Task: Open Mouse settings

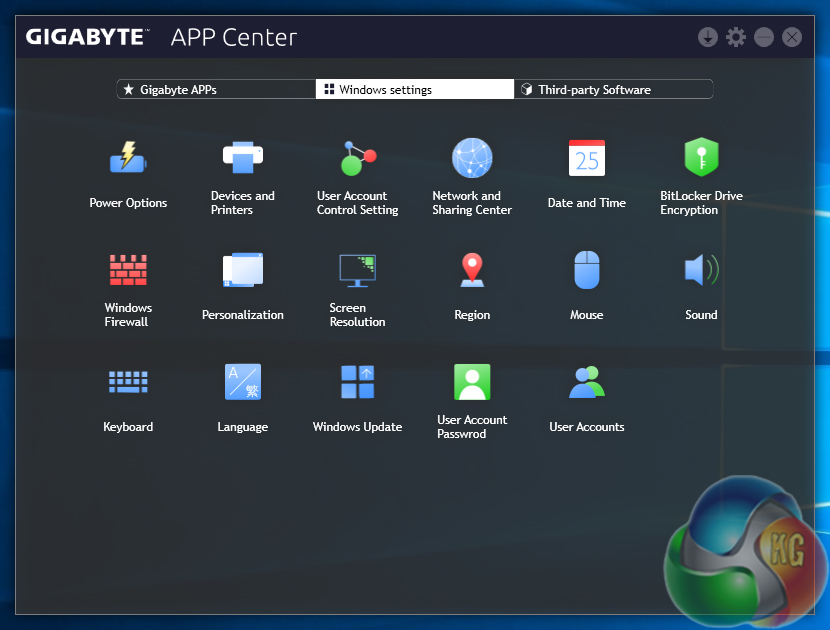Action: (587, 271)
